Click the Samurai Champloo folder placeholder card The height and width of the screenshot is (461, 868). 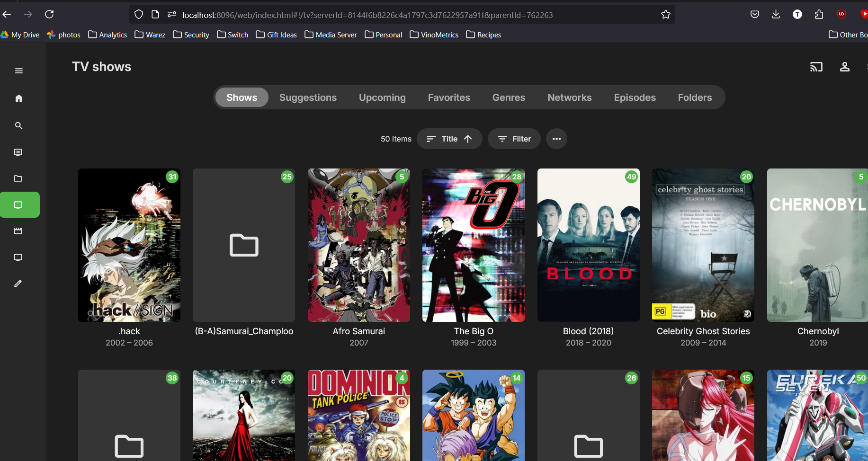tap(244, 245)
